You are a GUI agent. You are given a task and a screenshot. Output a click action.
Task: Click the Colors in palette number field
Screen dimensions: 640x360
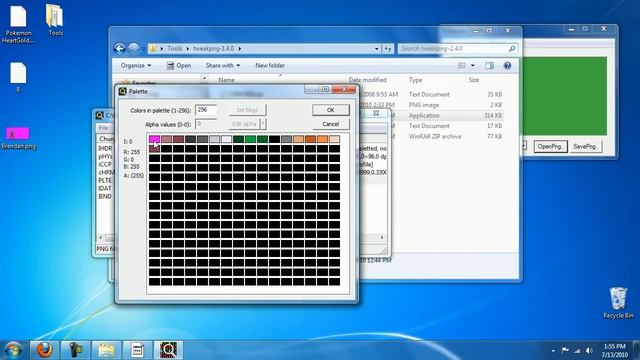click(206, 110)
